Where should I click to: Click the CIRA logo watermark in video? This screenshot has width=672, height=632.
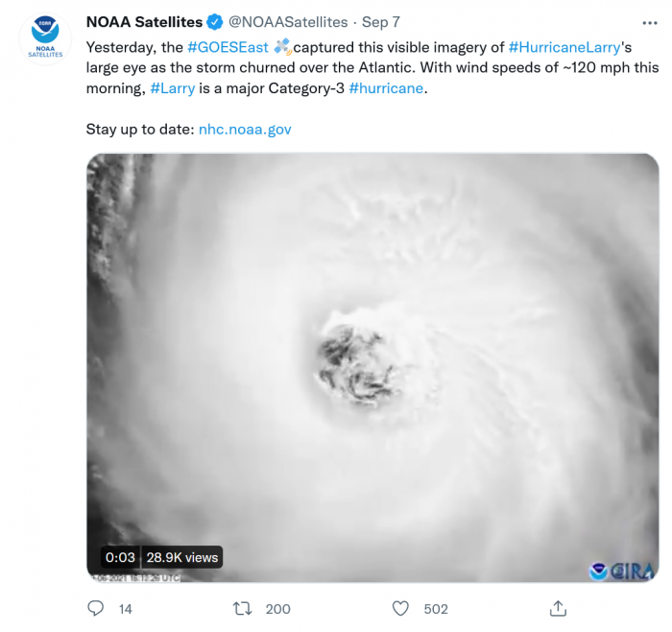pyautogui.click(x=622, y=571)
